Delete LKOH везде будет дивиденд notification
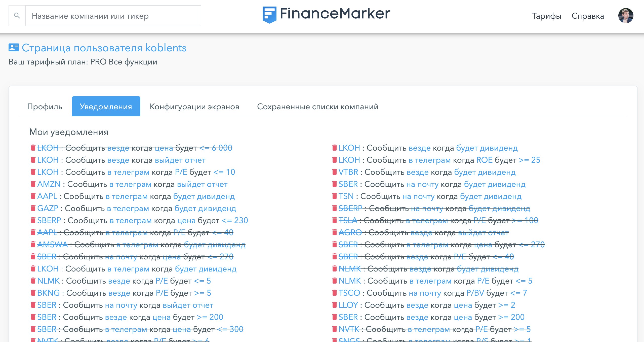644x342 pixels. point(334,148)
